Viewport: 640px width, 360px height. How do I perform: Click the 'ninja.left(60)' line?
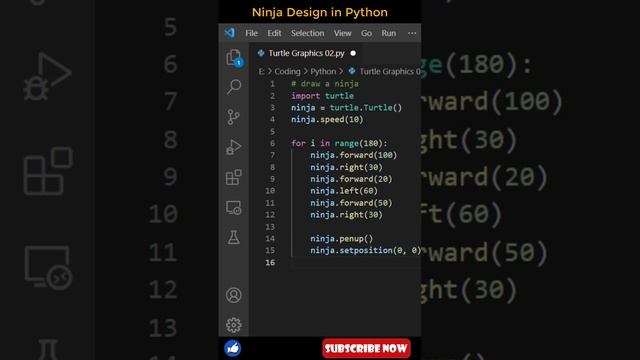[x=344, y=191]
